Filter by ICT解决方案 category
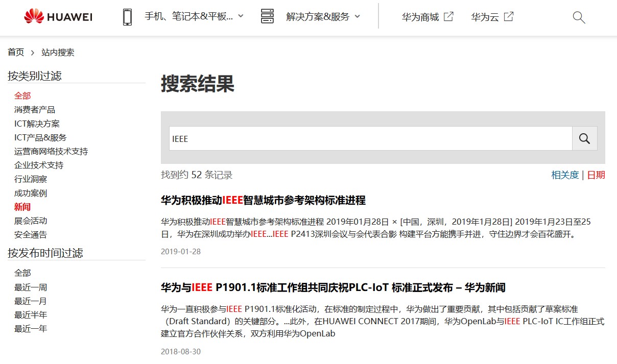617x364 pixels. (37, 124)
